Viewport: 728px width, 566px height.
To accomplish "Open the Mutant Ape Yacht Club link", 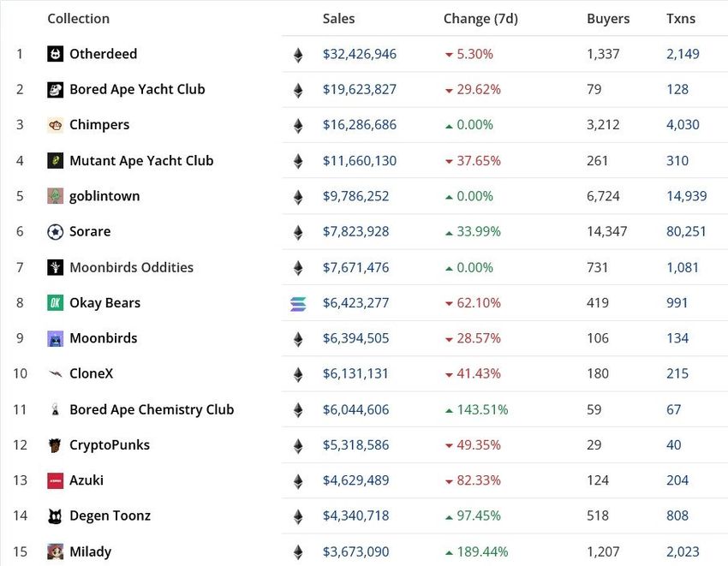I will (x=141, y=160).
